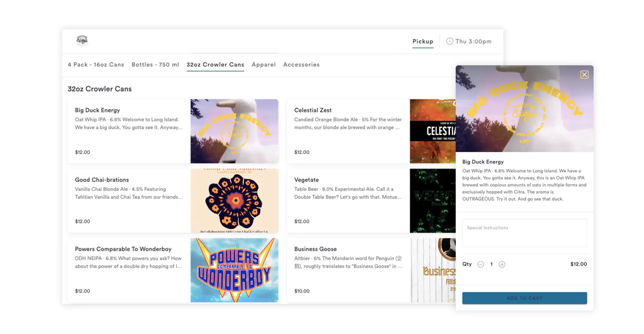Click the Special Instructions text field
Viewport: 644px width, 334px height.
(x=524, y=233)
